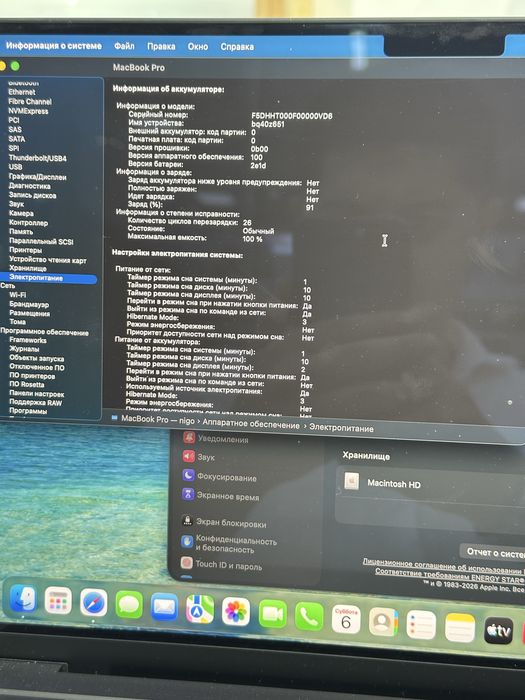The height and width of the screenshot is (700, 525).
Task: Open Photos app in the Dock
Action: (x=236, y=611)
